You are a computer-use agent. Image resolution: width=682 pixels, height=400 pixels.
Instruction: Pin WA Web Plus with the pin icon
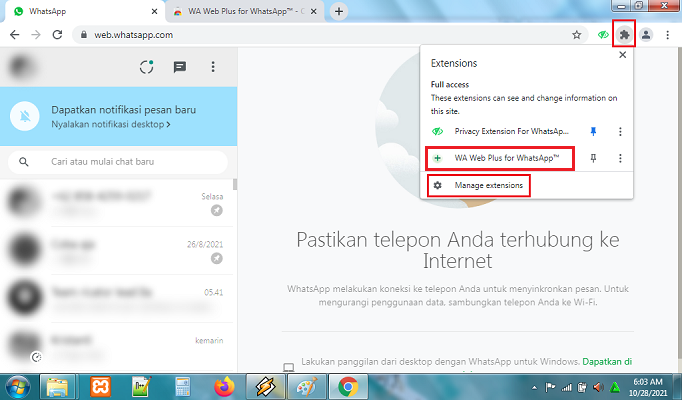[593, 158]
